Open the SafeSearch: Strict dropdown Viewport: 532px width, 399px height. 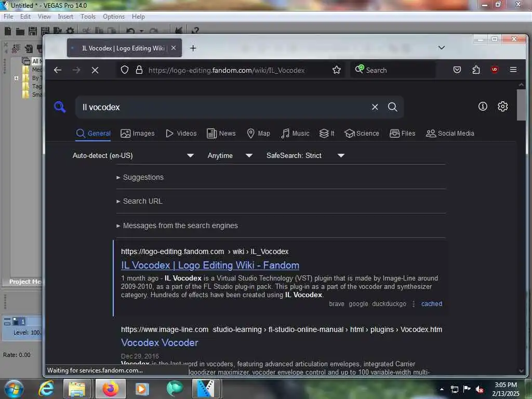pos(305,155)
